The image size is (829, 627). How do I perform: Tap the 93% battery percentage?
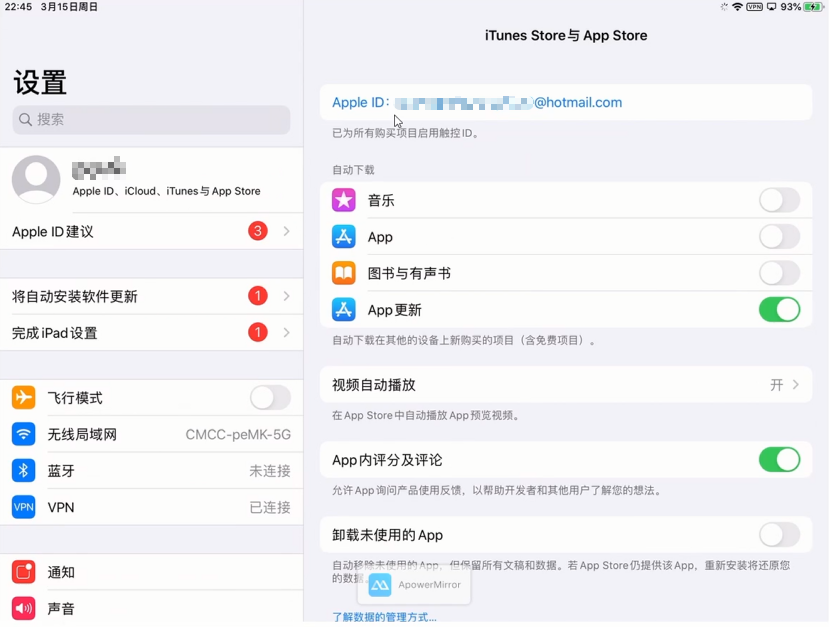(x=790, y=7)
